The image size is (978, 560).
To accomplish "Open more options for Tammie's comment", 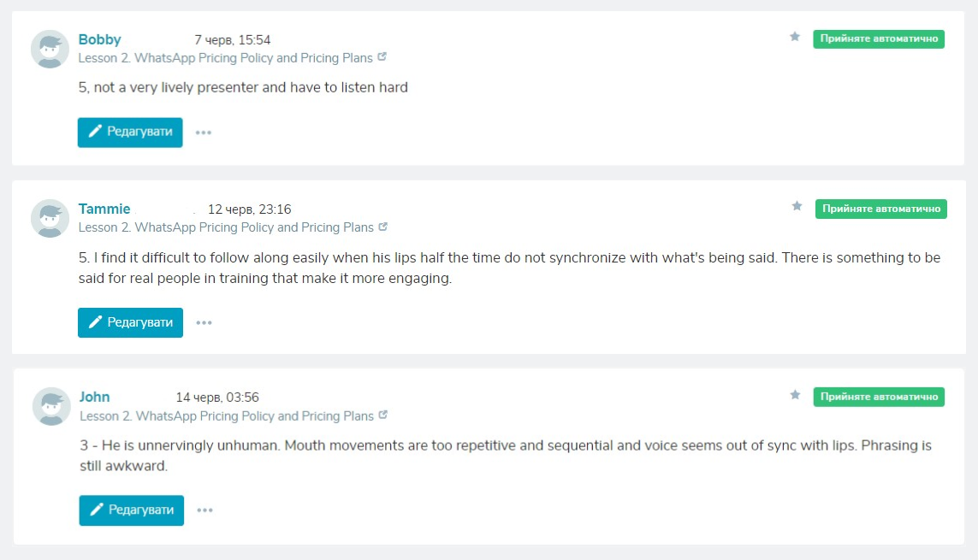I will [203, 323].
